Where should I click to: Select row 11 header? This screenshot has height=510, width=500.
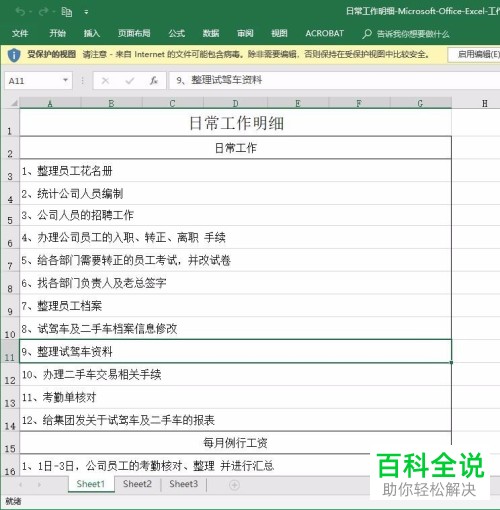tap(10, 351)
